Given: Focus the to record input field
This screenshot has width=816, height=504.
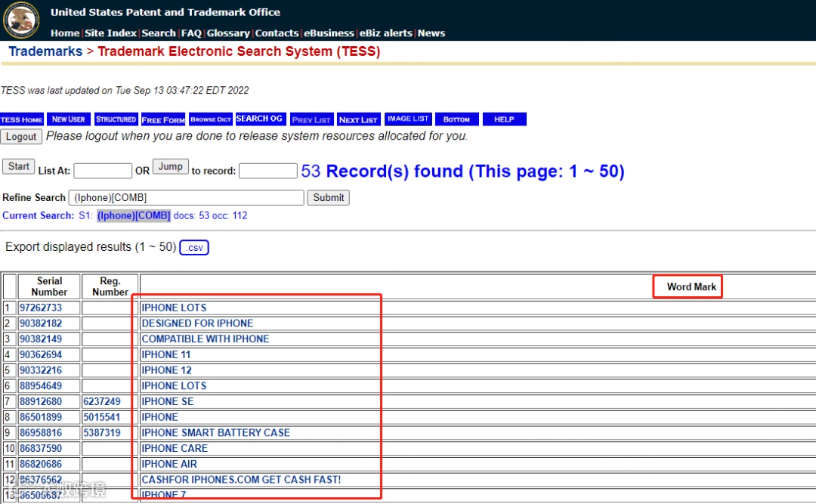Looking at the screenshot, I should tap(268, 171).
